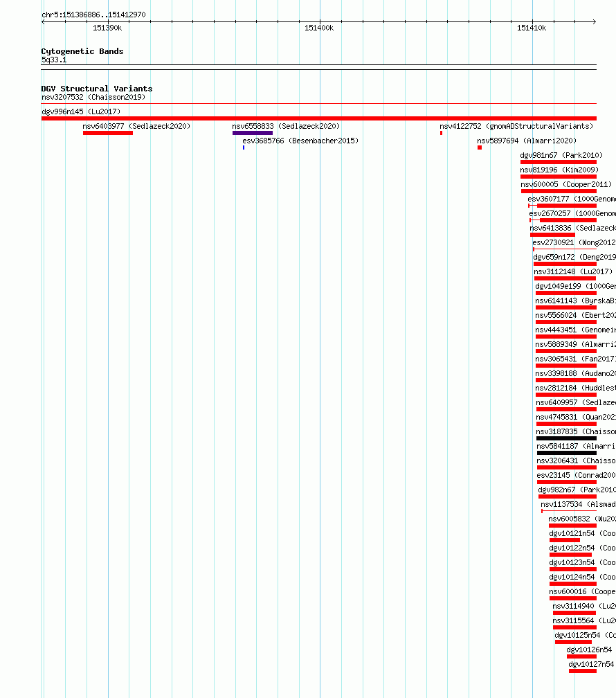The height and width of the screenshot is (698, 616).
Task: Select the black nsv5841187 variant bar
Action: 567,453
